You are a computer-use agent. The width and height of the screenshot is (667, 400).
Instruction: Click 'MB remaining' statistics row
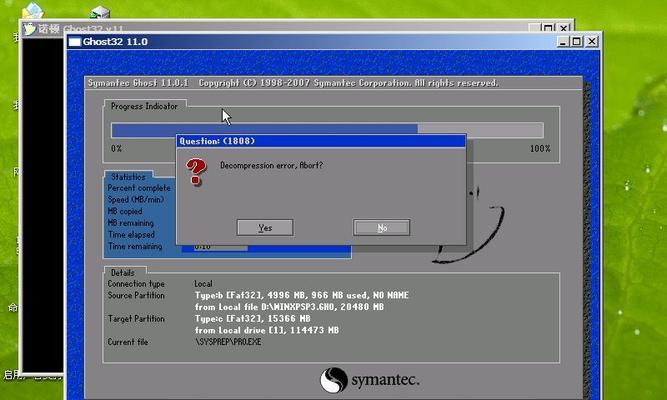[131, 223]
